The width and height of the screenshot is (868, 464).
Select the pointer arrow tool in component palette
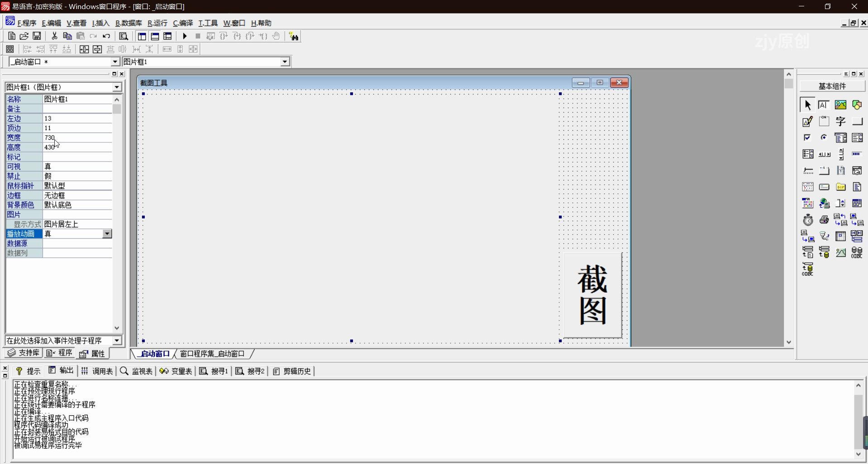click(808, 105)
